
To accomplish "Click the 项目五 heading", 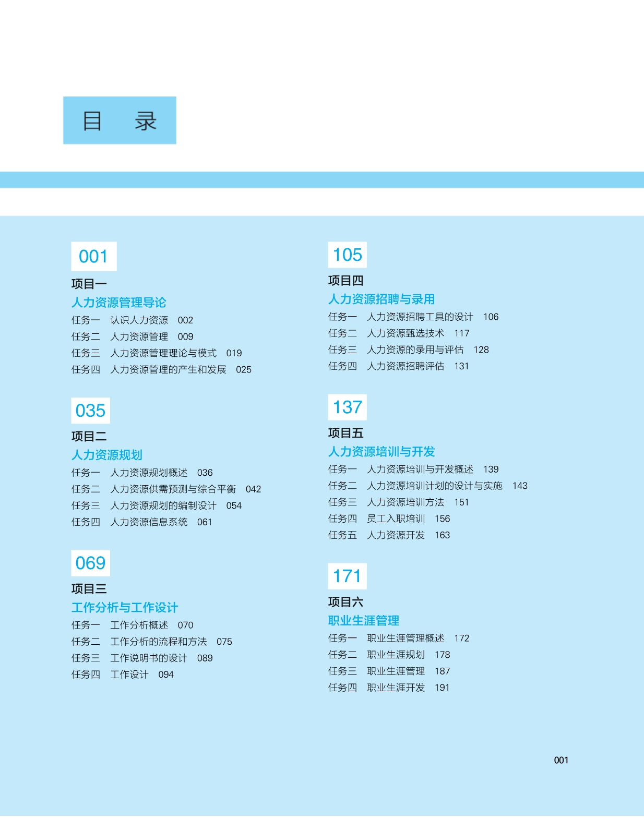I will pyautogui.click(x=345, y=433).
